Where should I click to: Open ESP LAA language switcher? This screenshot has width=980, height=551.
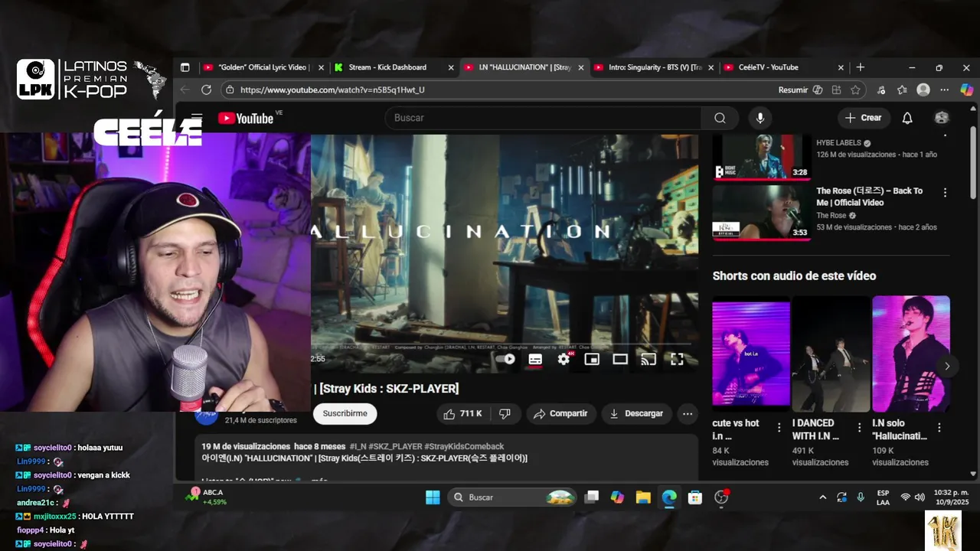point(883,497)
